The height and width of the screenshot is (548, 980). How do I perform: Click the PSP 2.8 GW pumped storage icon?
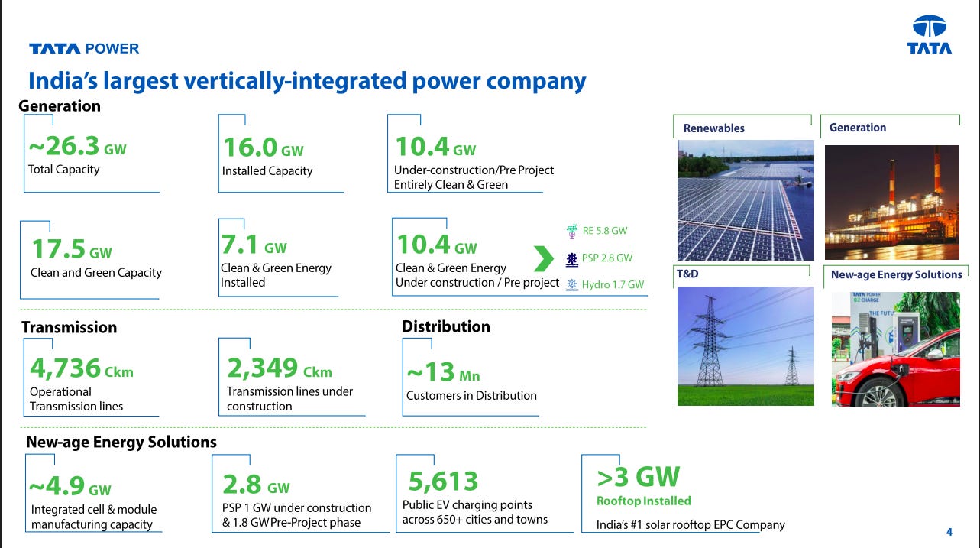coord(571,258)
